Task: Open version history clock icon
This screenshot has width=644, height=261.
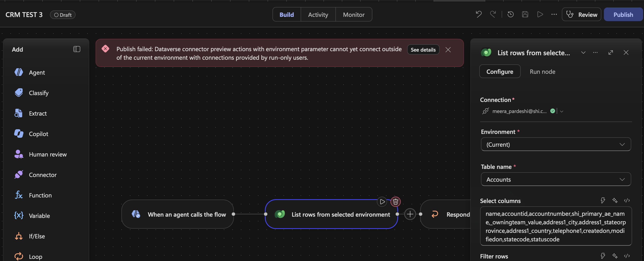Action: pos(510,14)
